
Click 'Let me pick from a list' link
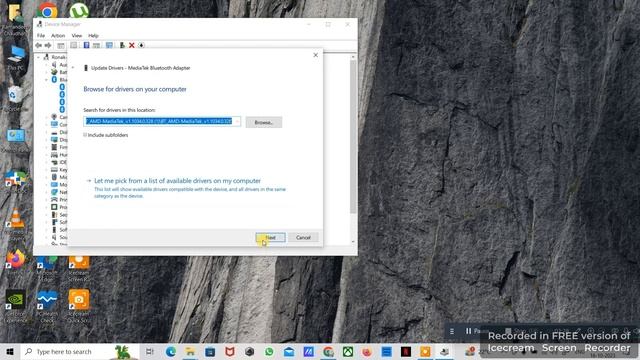178,180
